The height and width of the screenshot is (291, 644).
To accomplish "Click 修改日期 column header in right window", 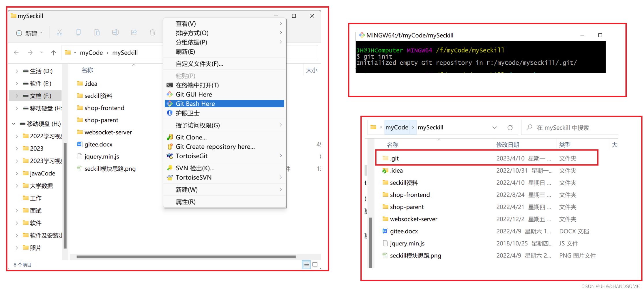I will point(508,145).
